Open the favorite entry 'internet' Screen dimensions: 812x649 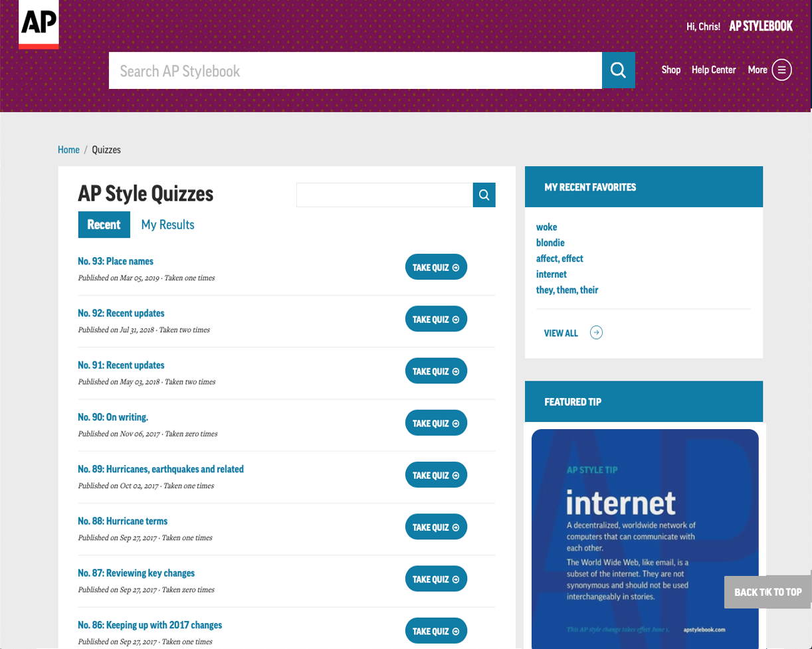[552, 274]
